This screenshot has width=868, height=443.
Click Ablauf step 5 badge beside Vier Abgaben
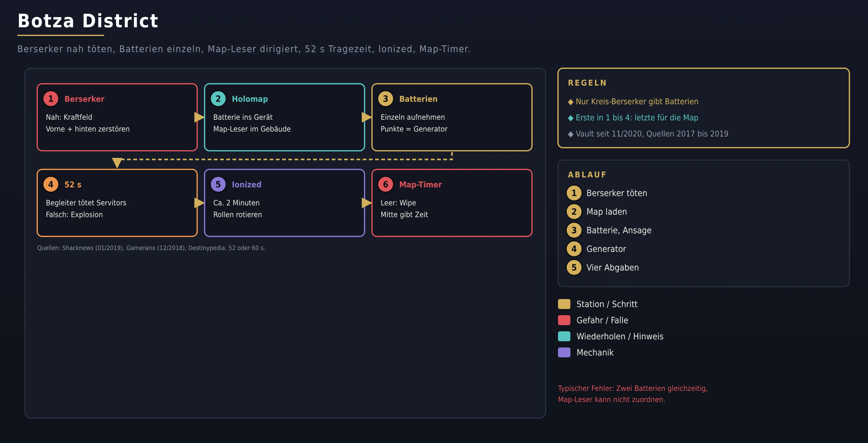[x=574, y=268]
